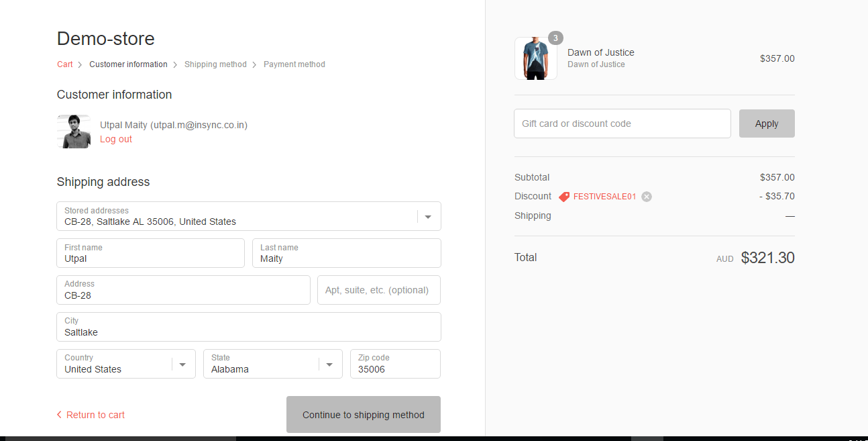Click the customer profile photo
Viewport: 868px width, 441px height.
click(x=74, y=131)
